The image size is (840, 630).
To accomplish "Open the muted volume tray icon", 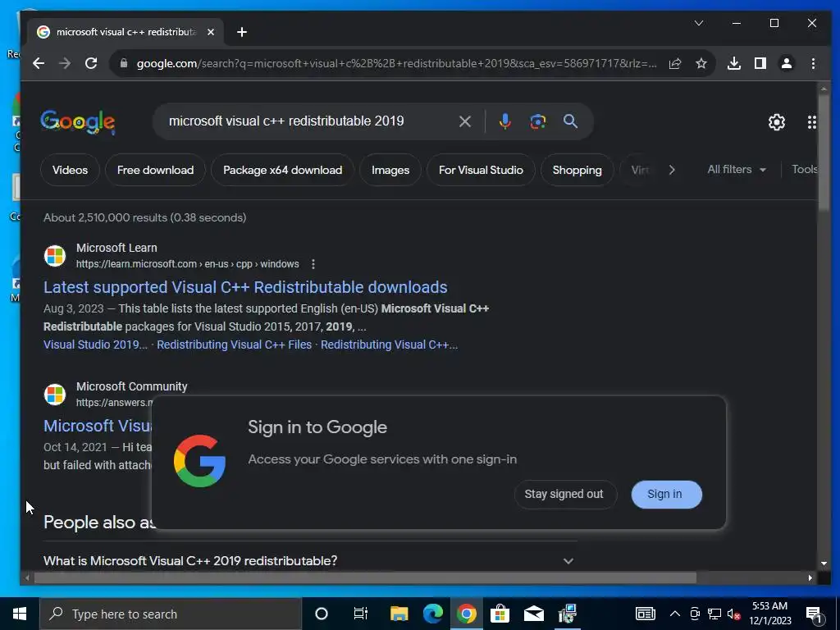I will (x=734, y=614).
